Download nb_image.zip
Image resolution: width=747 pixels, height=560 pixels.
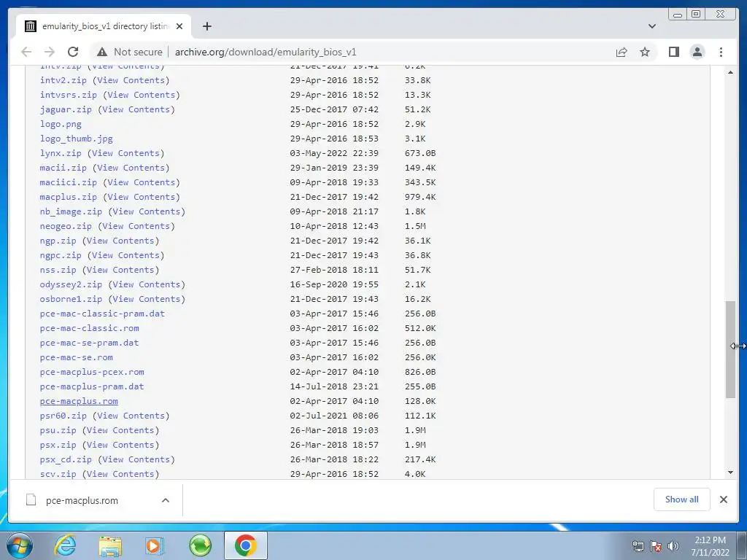click(71, 211)
